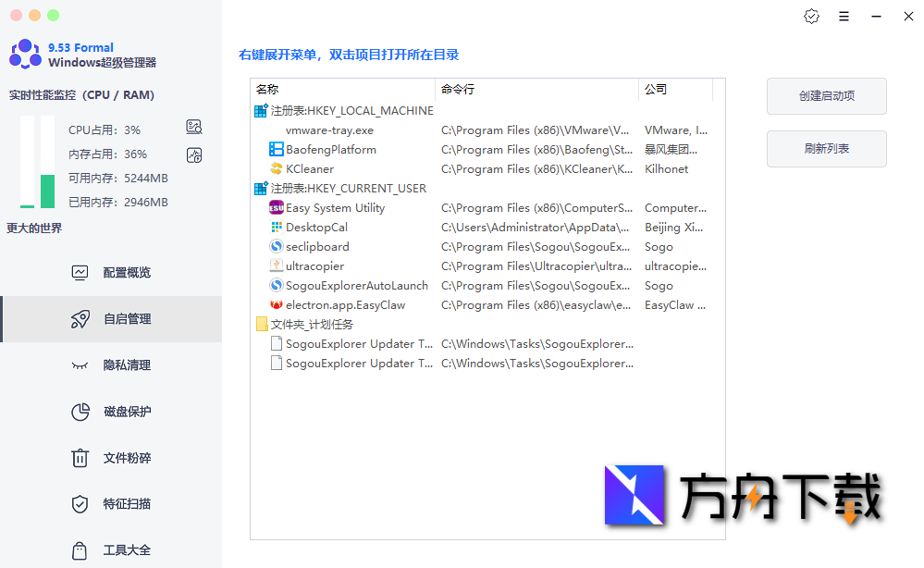Select the 特征扫描 scan icon
The height and width of the screenshot is (568, 924).
click(x=80, y=503)
